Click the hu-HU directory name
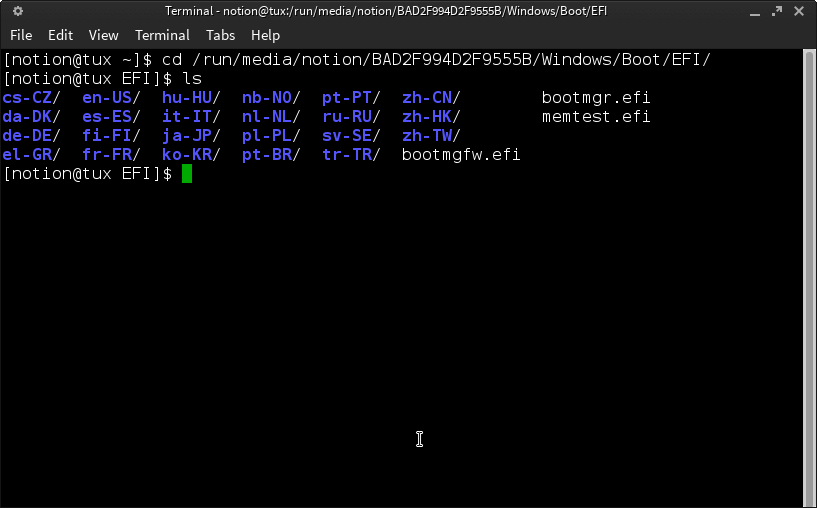 pyautogui.click(x=187, y=97)
